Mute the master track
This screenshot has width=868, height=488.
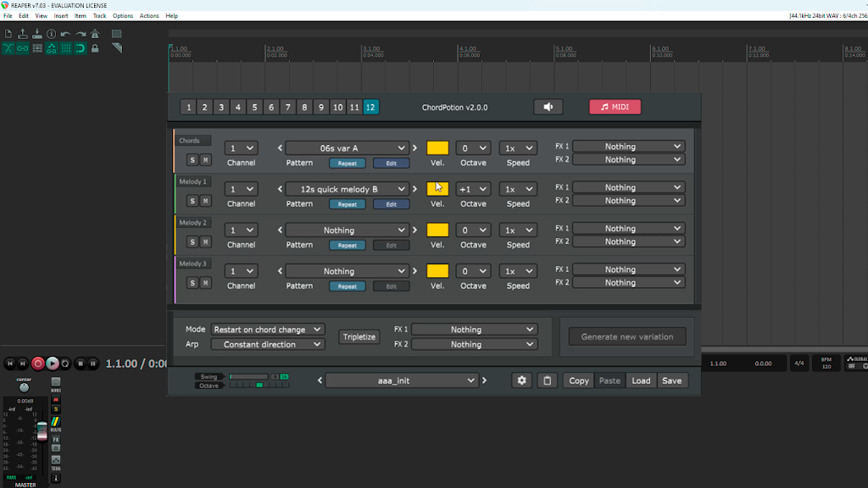click(x=56, y=400)
